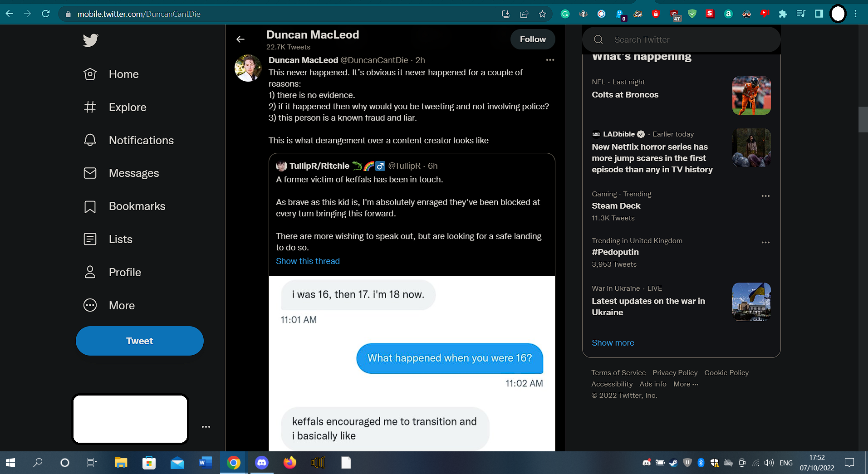Open Terms of Service link
This screenshot has height=474, width=868.
point(618,373)
